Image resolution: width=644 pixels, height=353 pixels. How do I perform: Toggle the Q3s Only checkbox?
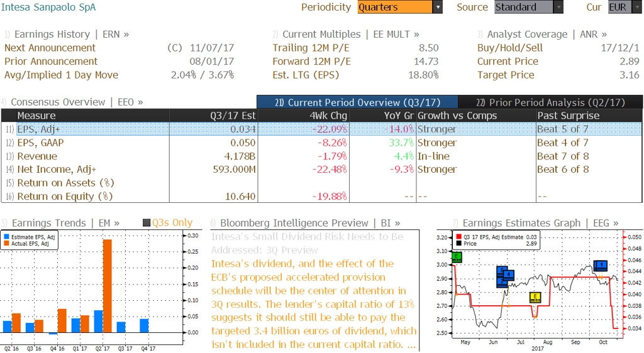(x=147, y=223)
